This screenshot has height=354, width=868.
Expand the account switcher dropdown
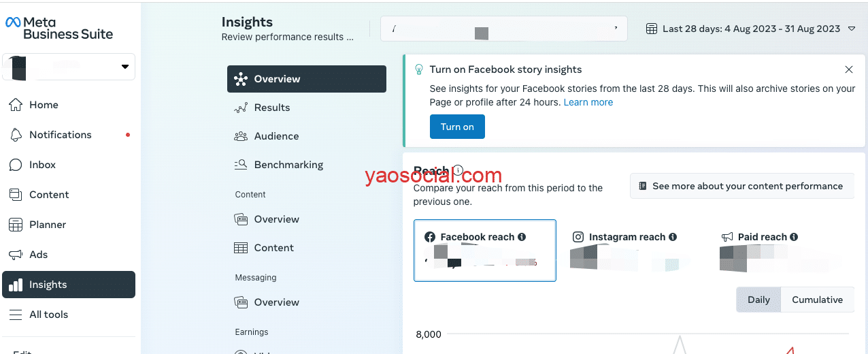point(124,67)
